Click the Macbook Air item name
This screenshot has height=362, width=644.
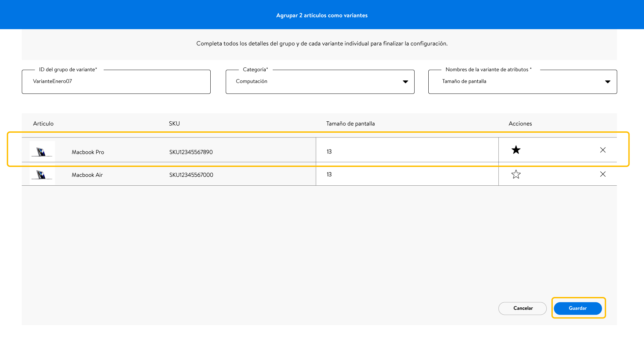(87, 175)
